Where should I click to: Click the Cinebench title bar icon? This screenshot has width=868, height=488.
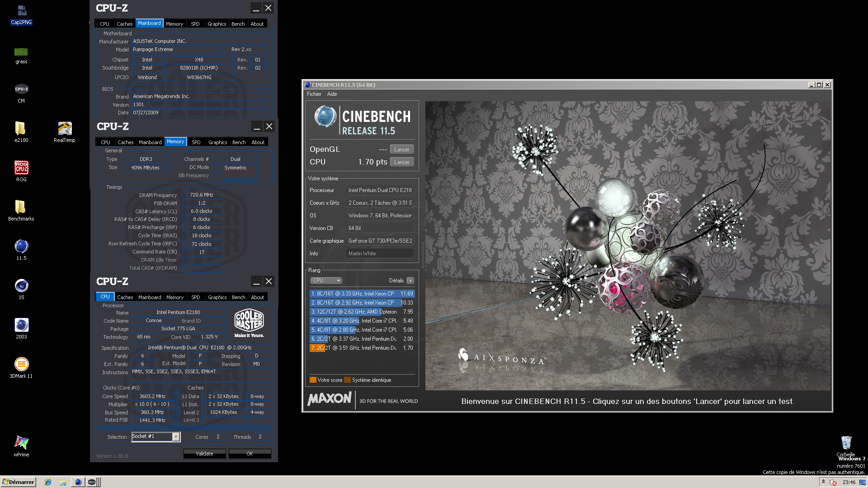click(307, 84)
